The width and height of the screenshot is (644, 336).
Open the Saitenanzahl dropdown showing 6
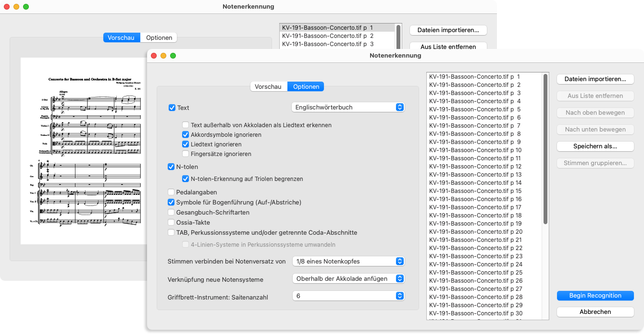point(348,296)
